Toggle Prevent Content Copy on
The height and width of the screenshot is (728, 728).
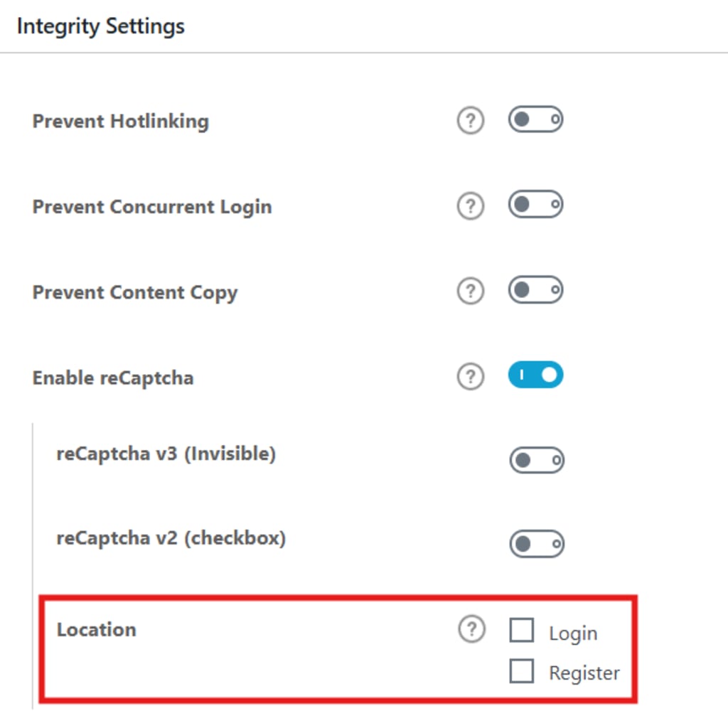[536, 290]
